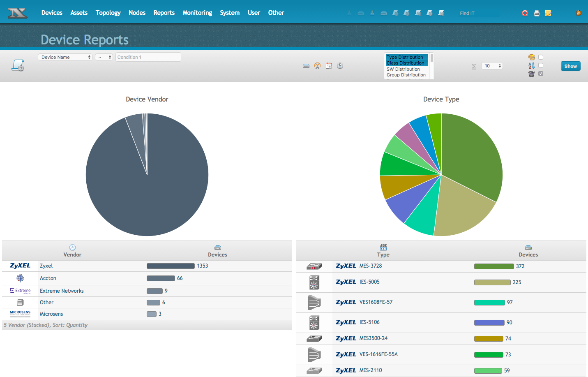
Task: Click the printer icon in header
Action: (x=536, y=13)
